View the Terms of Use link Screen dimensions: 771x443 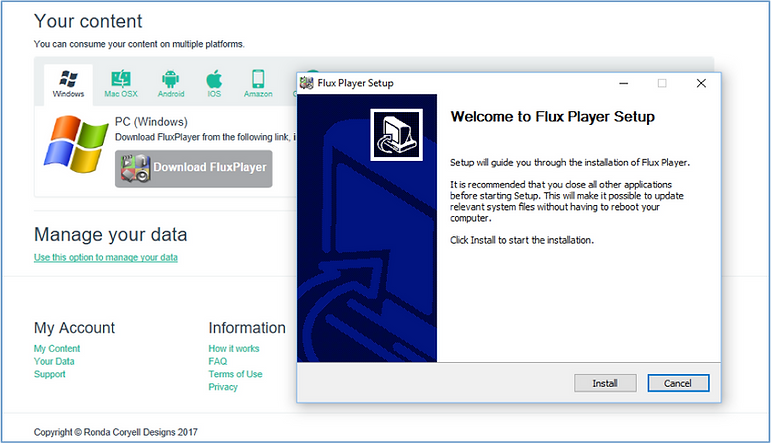tap(235, 374)
